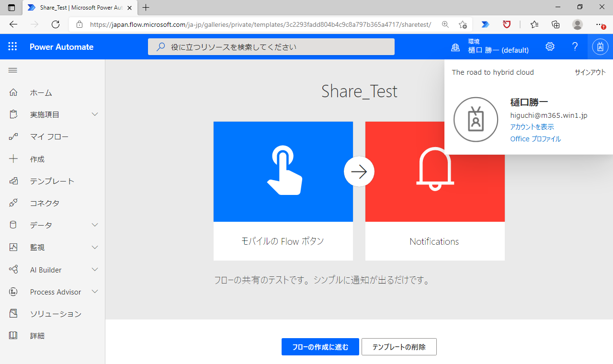Click the monitor chart icon beside 監視
613x364 pixels.
coord(13,247)
